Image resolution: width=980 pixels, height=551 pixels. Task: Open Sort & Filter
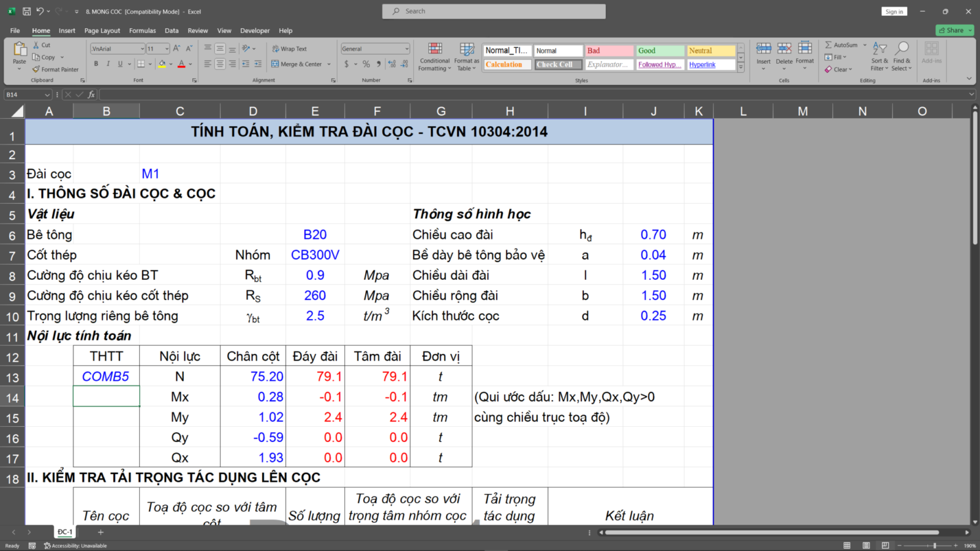click(x=880, y=57)
